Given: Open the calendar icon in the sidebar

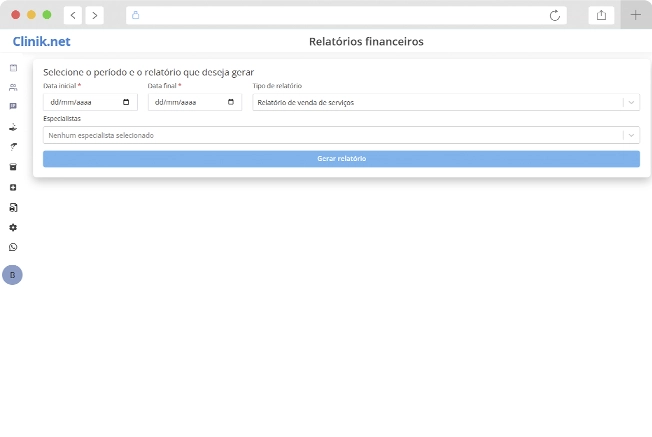Looking at the screenshot, I should tap(13, 68).
